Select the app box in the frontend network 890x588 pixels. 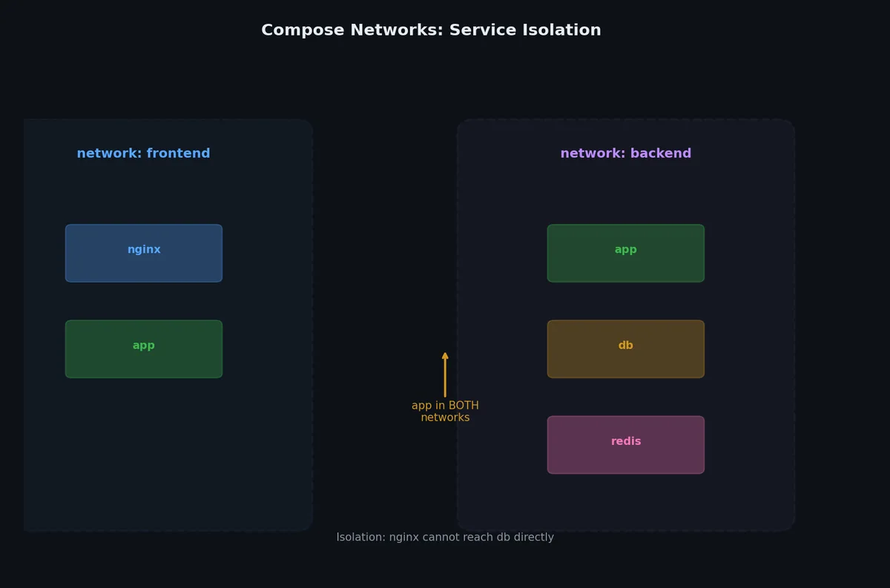click(x=144, y=348)
